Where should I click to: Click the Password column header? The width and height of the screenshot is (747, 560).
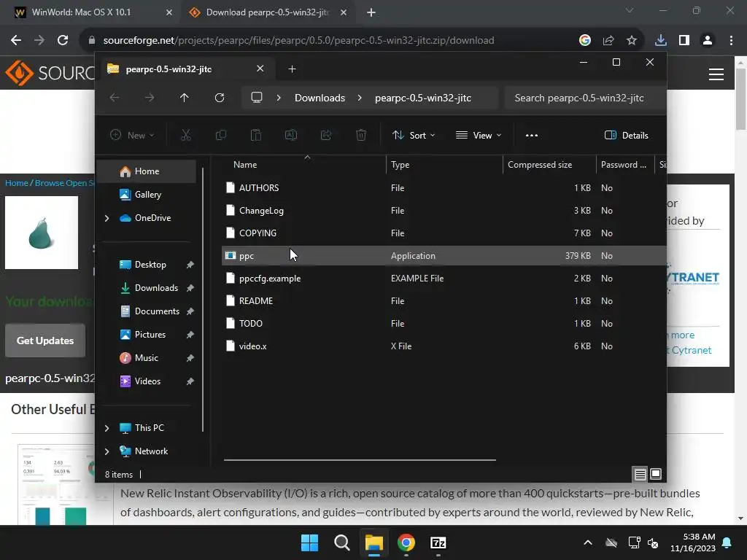tap(624, 165)
